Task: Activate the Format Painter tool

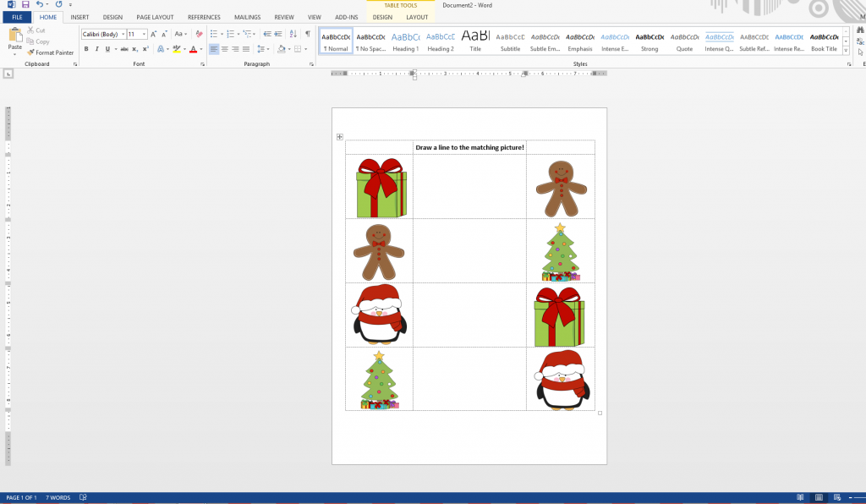Action: click(50, 52)
